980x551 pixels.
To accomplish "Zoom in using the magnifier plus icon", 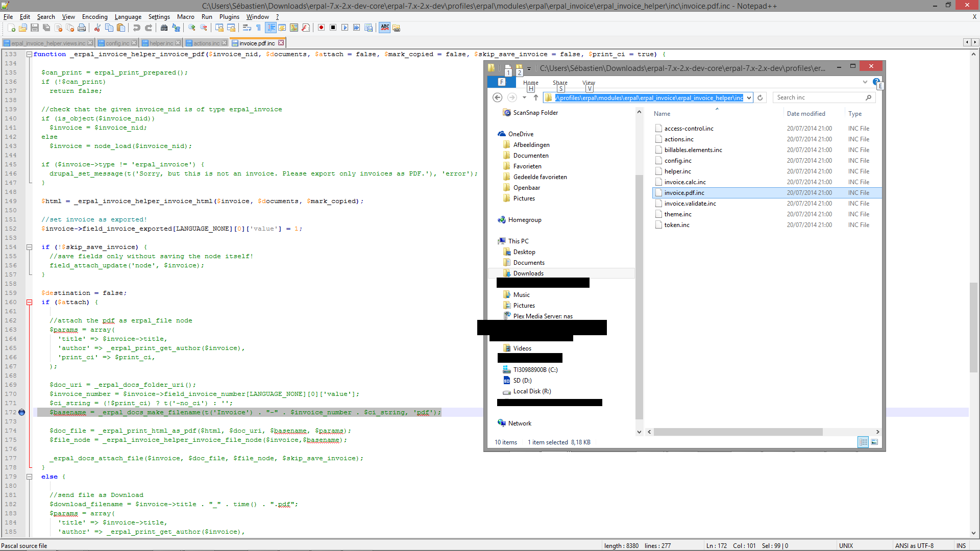I will pos(191,28).
